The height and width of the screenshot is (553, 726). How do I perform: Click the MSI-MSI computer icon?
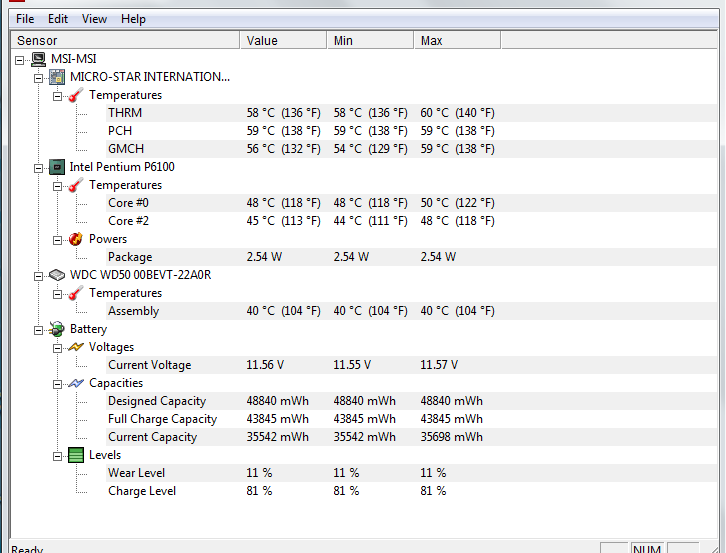click(38, 59)
